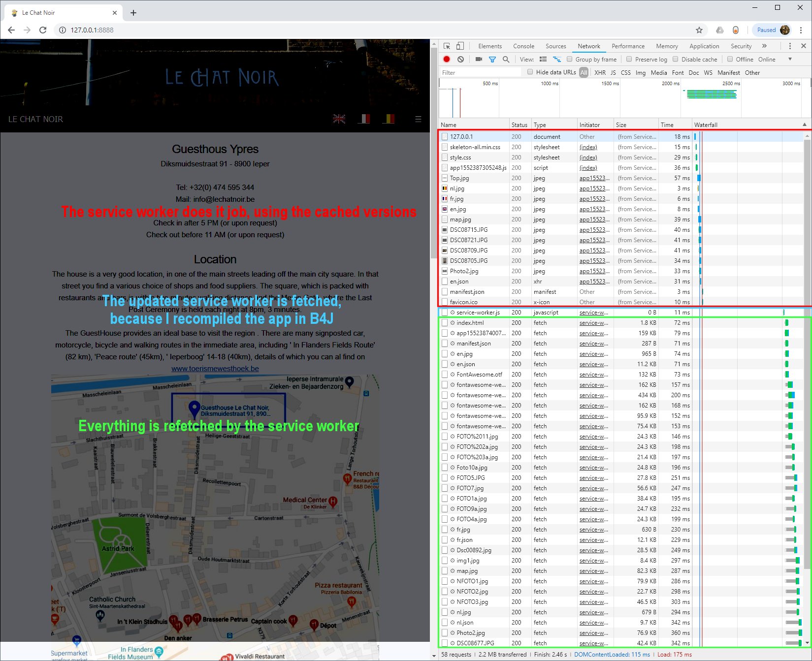This screenshot has height=661, width=812.
Task: Click the (index) initiator link for style.css
Action: tap(588, 157)
